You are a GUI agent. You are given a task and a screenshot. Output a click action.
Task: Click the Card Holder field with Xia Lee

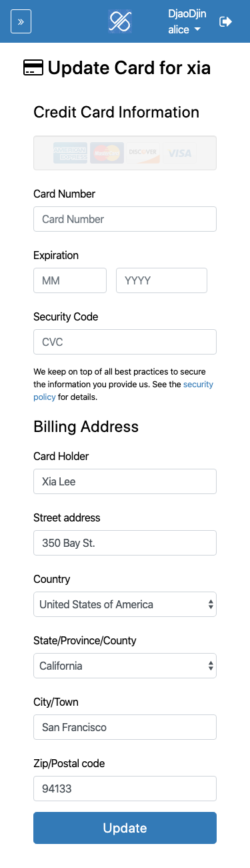click(125, 481)
